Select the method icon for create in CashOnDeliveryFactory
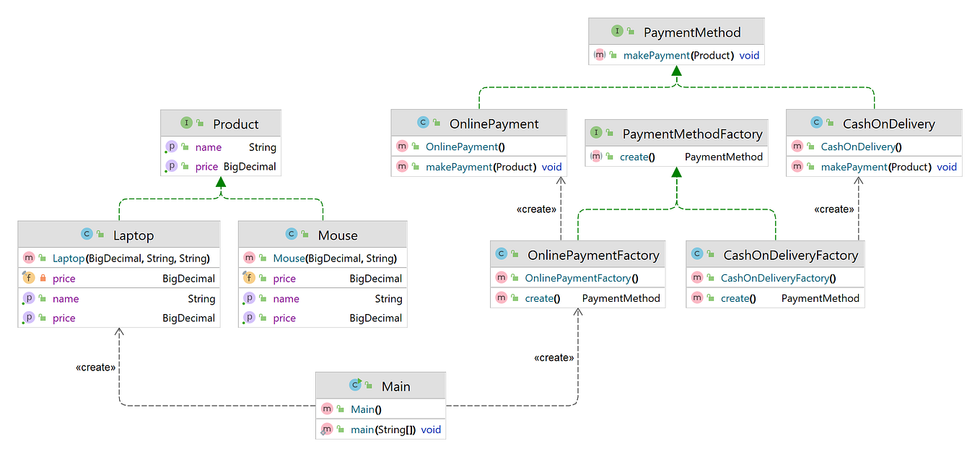The height and width of the screenshot is (457, 980). tap(696, 297)
